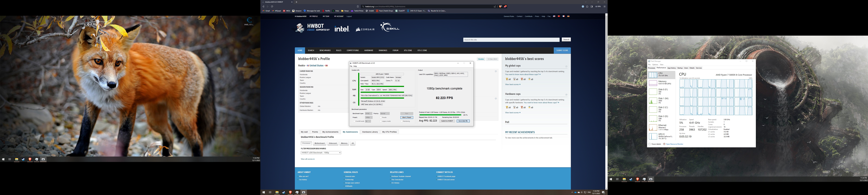Open Hulu bookmark
868x195 pixels.
click(336, 11)
